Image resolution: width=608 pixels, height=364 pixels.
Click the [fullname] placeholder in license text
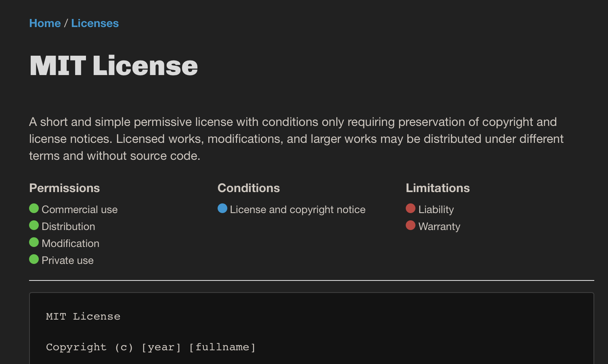(x=222, y=347)
